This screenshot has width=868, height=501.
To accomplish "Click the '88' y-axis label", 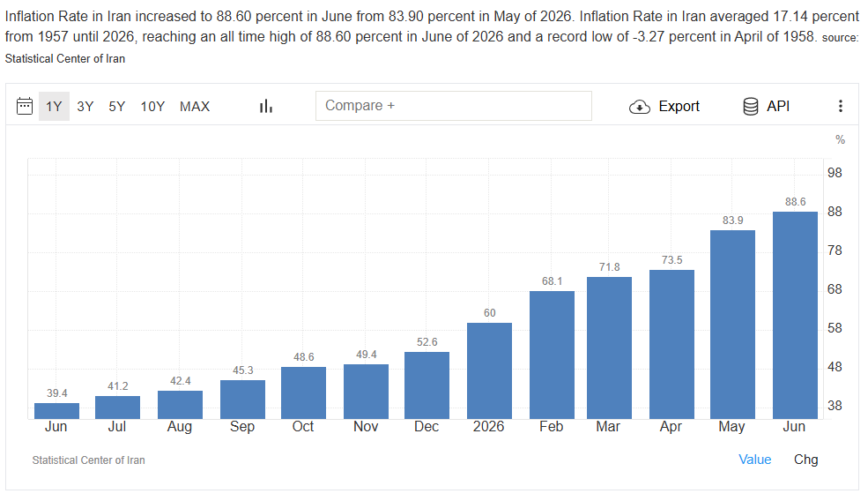I will coord(835,212).
